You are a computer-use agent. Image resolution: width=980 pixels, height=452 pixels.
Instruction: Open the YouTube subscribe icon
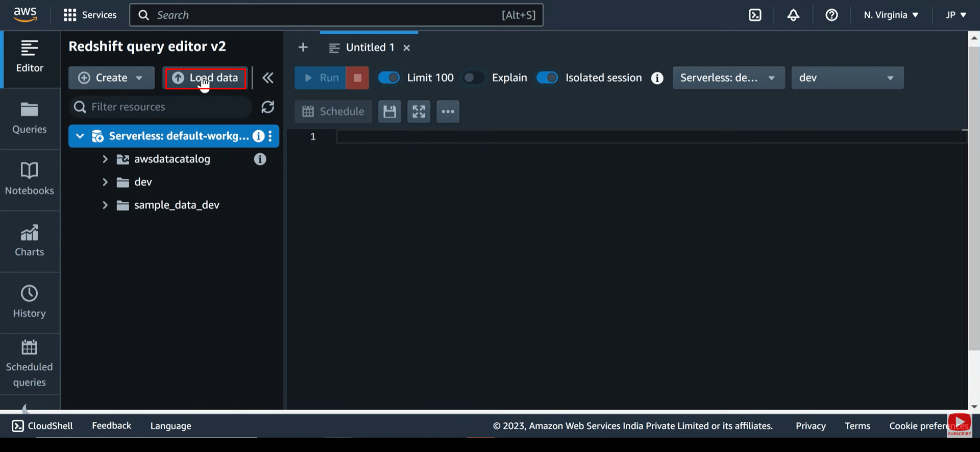[960, 425]
